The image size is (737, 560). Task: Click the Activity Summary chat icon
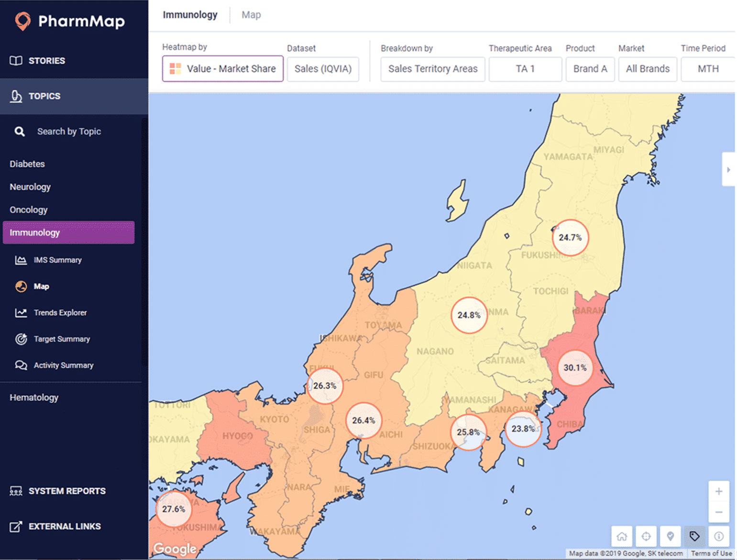click(x=21, y=365)
